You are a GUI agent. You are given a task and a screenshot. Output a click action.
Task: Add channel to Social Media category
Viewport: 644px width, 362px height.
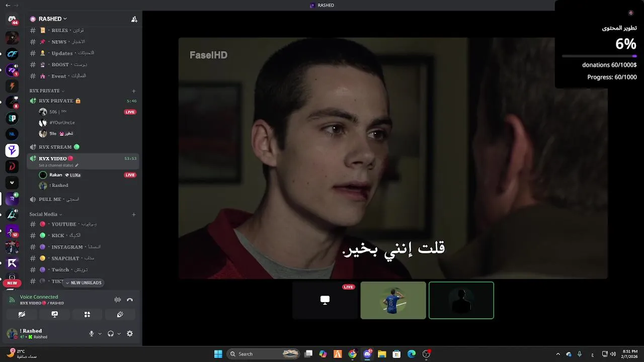point(134,214)
